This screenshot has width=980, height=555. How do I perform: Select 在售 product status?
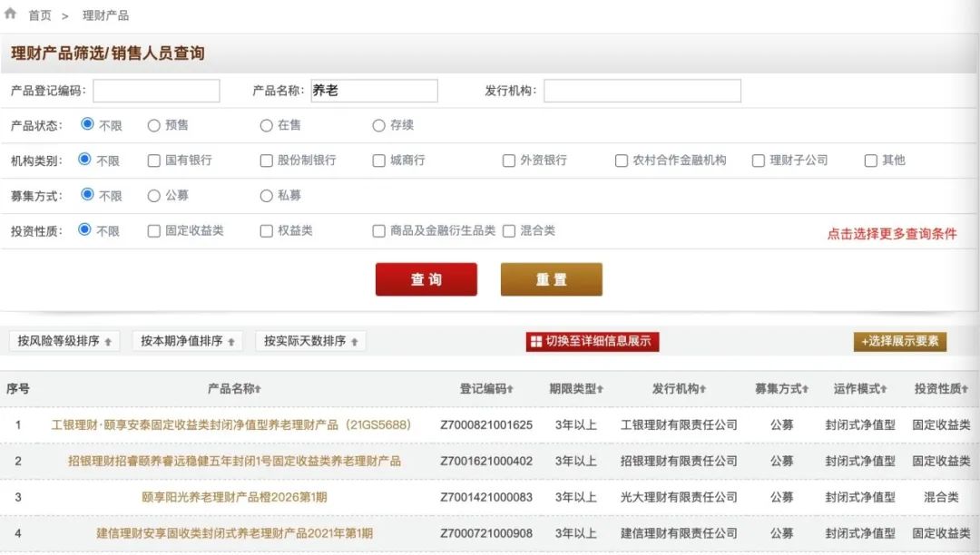pyautogui.click(x=266, y=125)
